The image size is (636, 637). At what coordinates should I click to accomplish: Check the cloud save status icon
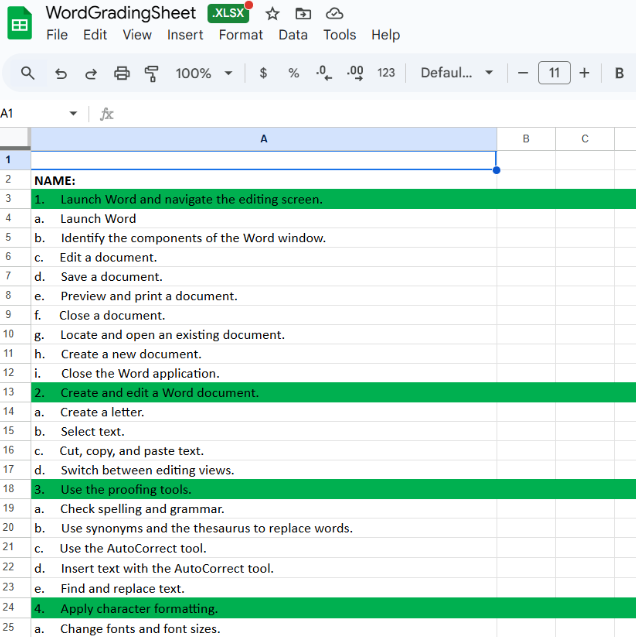(x=334, y=14)
